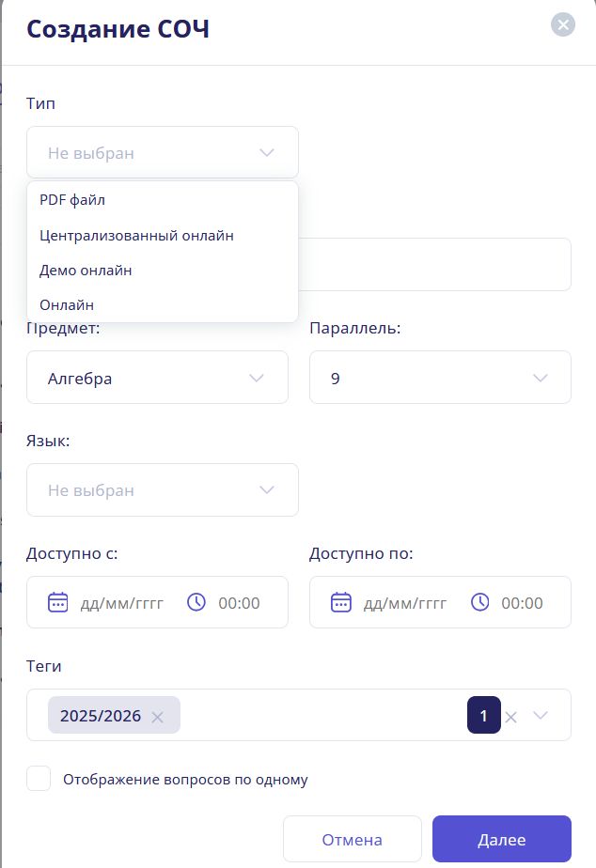The height and width of the screenshot is (868, 596).
Task: Close the Создание СОЧ dialog
Action: tap(562, 24)
